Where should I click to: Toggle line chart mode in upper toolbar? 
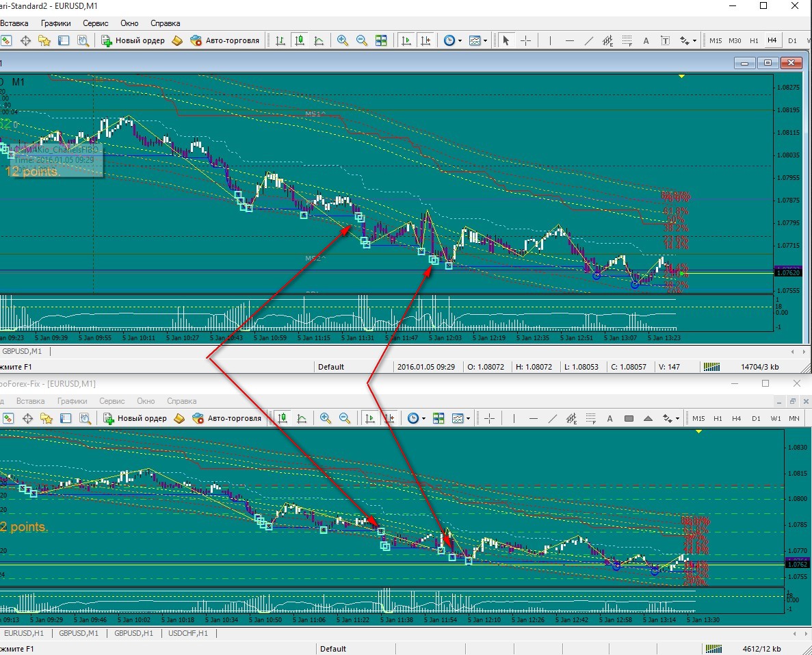click(x=319, y=40)
